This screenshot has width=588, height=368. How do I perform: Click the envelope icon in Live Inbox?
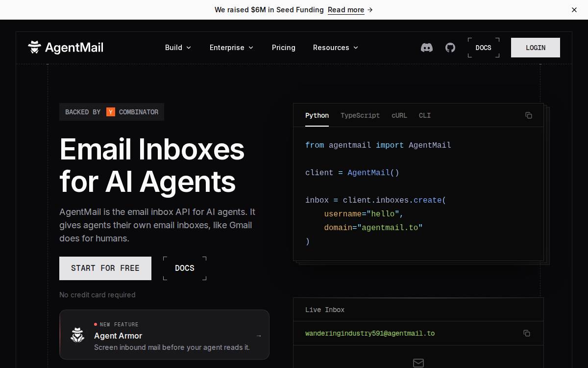pos(418,363)
